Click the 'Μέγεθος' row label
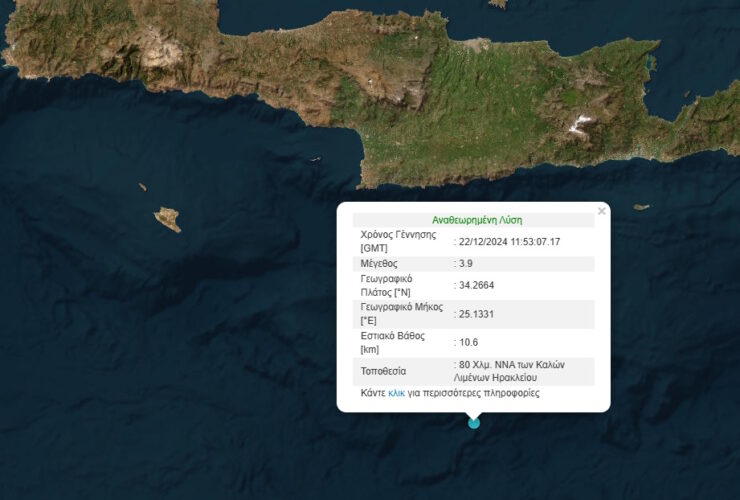740x500 pixels. [380, 263]
